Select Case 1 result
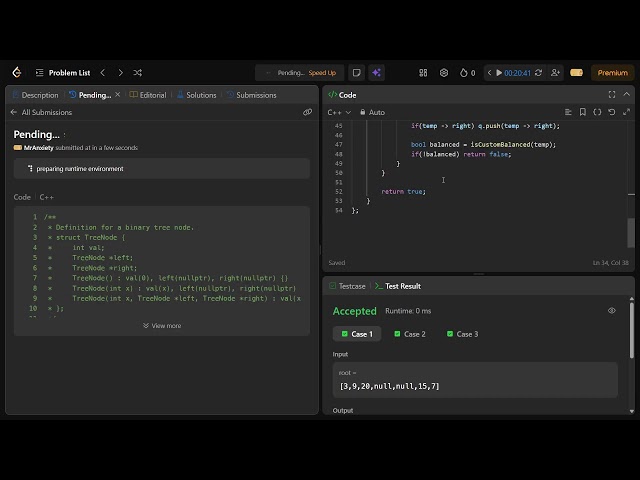The height and width of the screenshot is (480, 640). pos(357,334)
